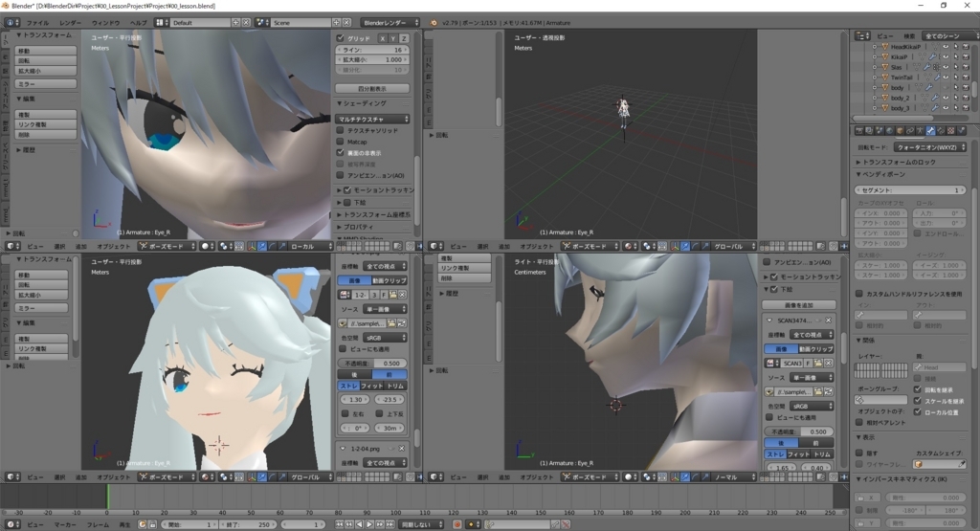Open world properties tab icon
Viewport: 980px width, 531px height.
[x=889, y=130]
